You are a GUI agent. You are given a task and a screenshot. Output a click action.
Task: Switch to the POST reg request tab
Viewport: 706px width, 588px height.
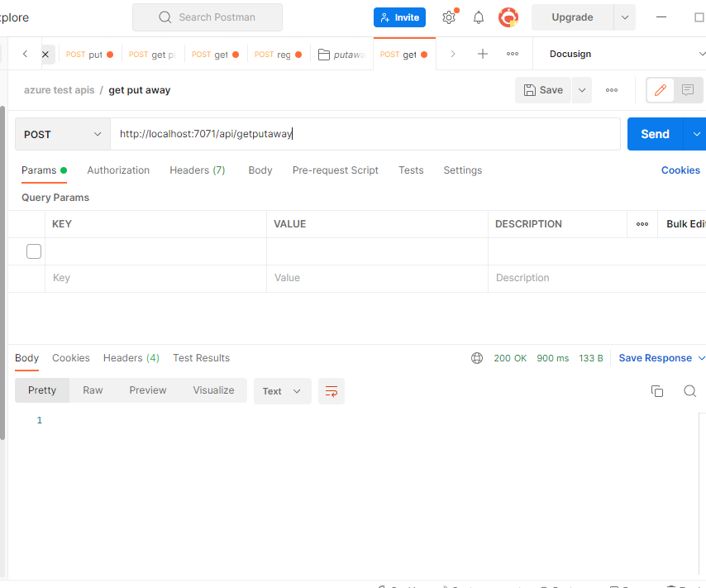(x=279, y=55)
